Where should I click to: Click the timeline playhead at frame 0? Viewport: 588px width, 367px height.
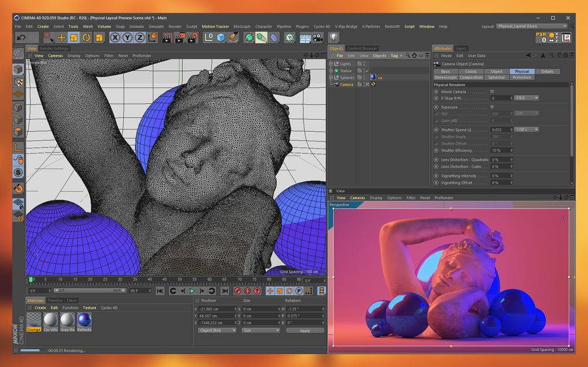31,279
